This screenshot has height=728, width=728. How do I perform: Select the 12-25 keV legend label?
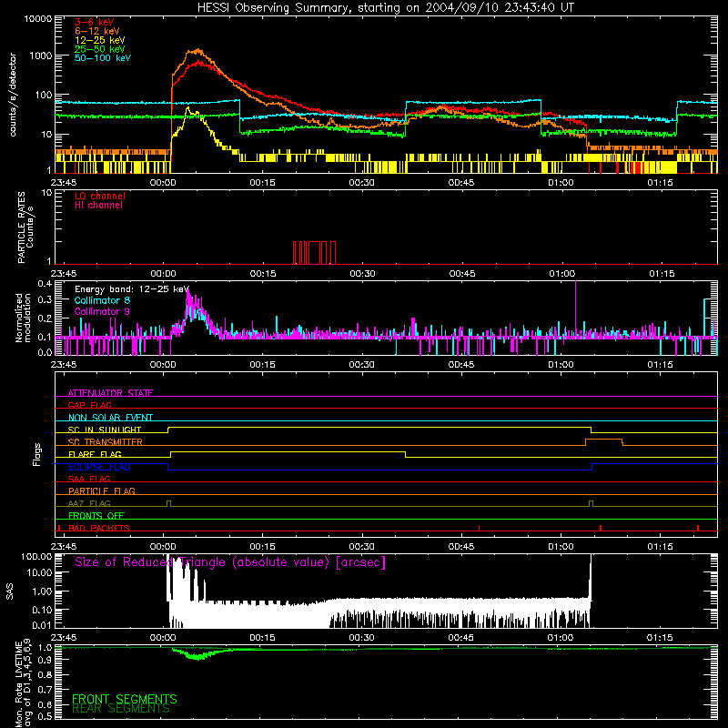(x=100, y=40)
